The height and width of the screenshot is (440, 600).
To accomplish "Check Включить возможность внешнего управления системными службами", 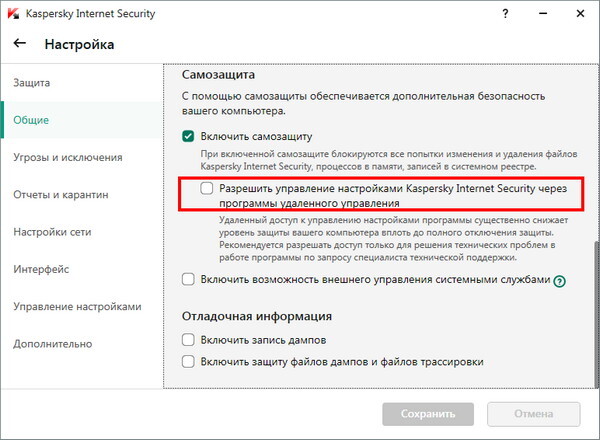I will click(188, 279).
